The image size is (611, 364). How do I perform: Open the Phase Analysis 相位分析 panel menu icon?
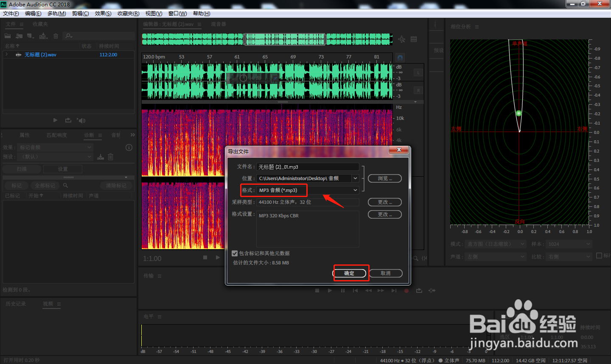[477, 27]
